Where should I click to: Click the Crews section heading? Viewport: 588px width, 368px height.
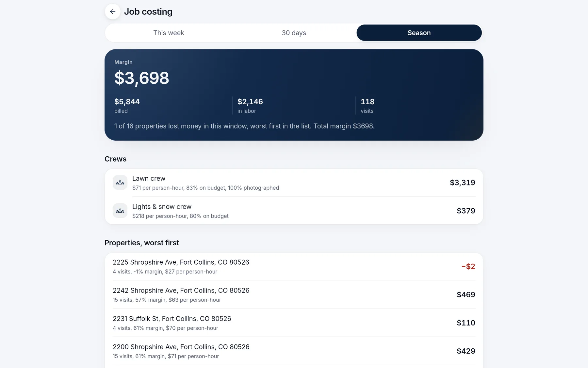[115, 159]
